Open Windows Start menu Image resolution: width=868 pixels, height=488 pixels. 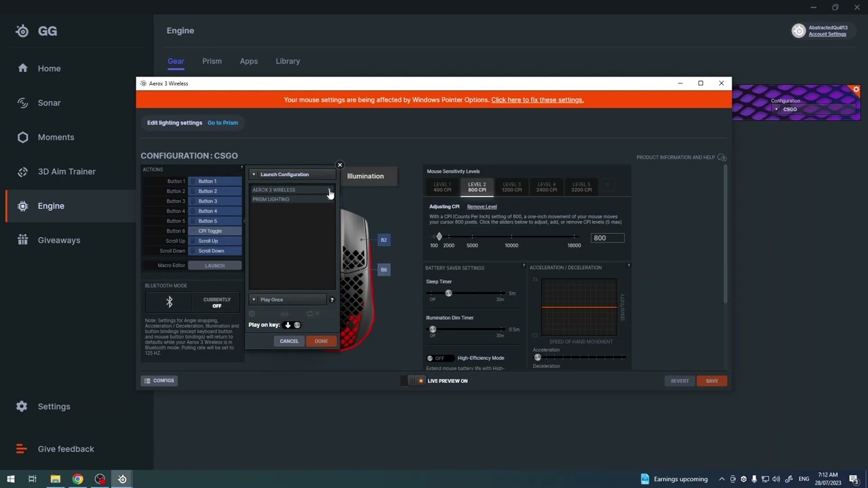[11, 479]
